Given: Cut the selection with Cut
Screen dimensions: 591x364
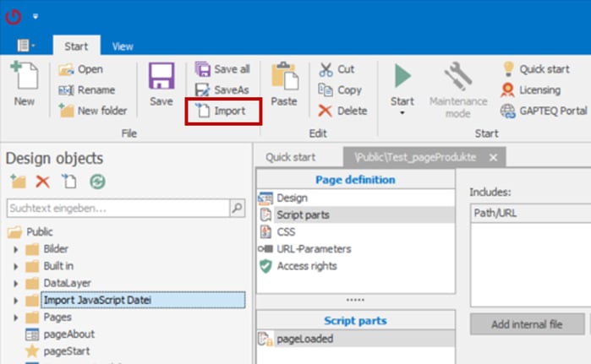Looking at the screenshot, I should (x=337, y=69).
